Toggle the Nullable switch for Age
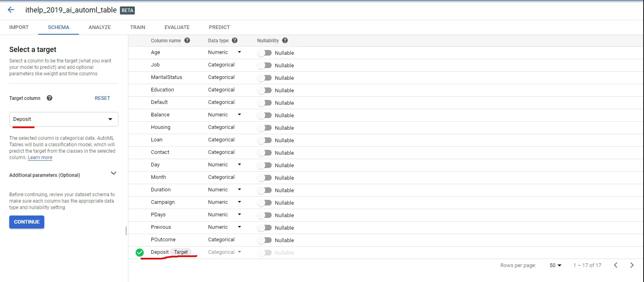Image resolution: width=644 pixels, height=282 pixels. pos(264,53)
